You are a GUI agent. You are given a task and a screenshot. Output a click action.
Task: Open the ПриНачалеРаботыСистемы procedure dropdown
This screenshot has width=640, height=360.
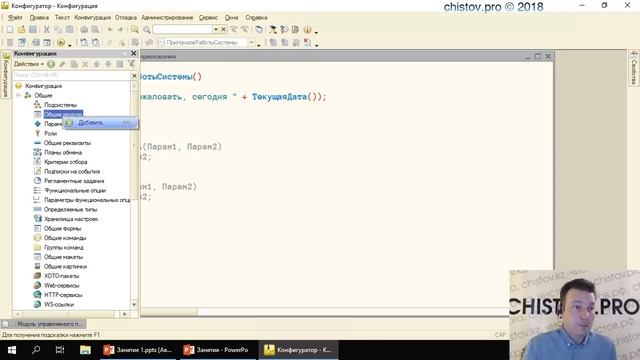tap(251, 42)
